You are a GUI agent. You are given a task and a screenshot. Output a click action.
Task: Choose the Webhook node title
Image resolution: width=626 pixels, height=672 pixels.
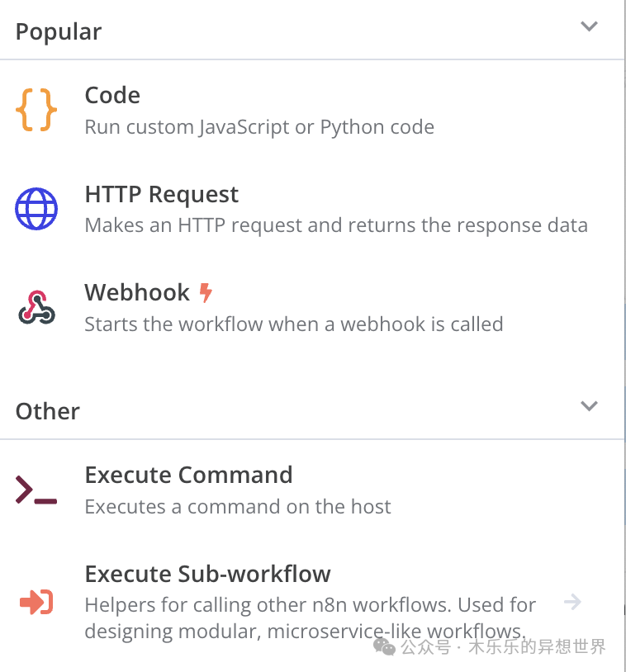137,293
